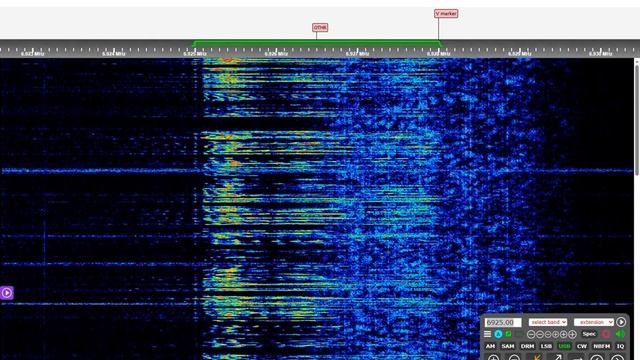Click the leftmost, largest minus step button
640x360 pixels.
coord(531,334)
